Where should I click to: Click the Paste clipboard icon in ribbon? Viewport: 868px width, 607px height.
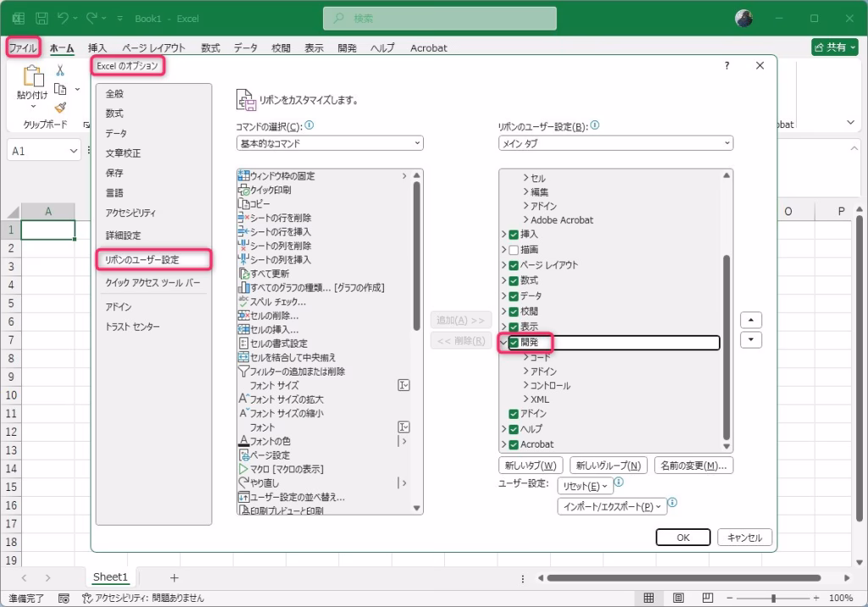[33, 76]
